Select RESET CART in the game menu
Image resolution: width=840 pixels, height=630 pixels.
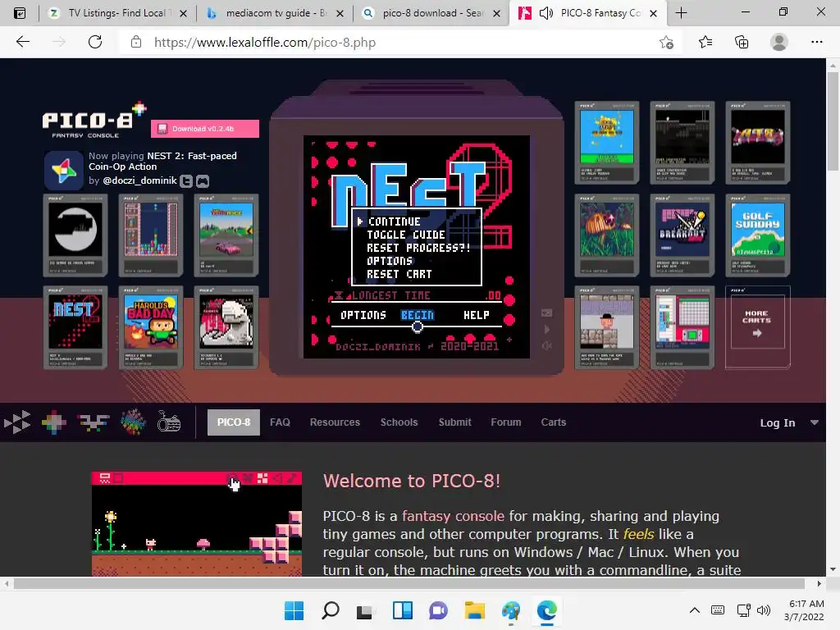399,274
